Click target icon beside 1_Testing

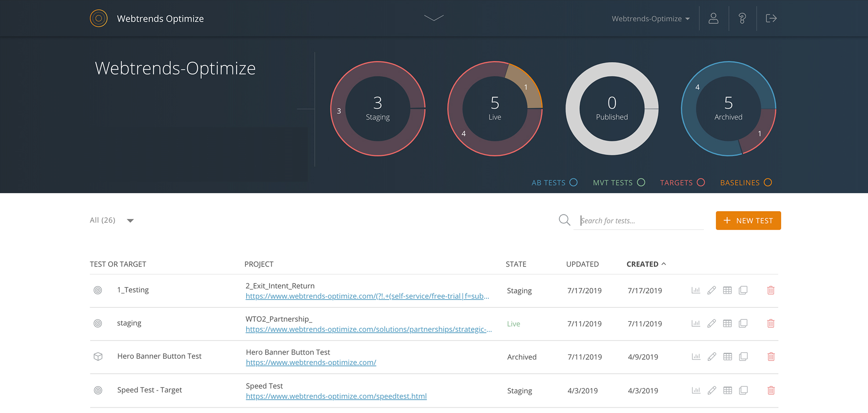click(x=98, y=290)
